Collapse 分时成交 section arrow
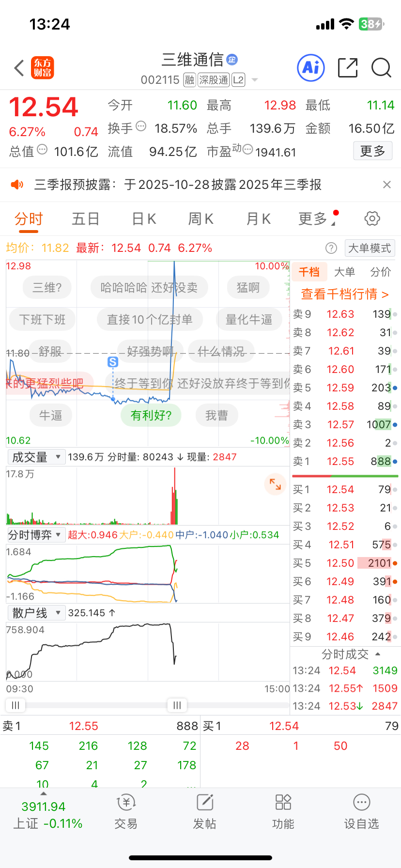The height and width of the screenshot is (868, 401). coord(378,654)
